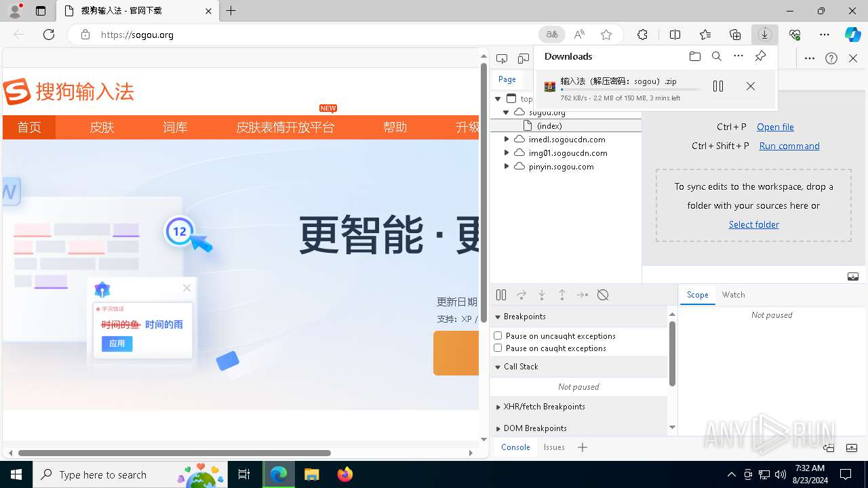Expand pinyin.sogou.com tree node
This screenshot has height=488, width=868.
point(506,166)
